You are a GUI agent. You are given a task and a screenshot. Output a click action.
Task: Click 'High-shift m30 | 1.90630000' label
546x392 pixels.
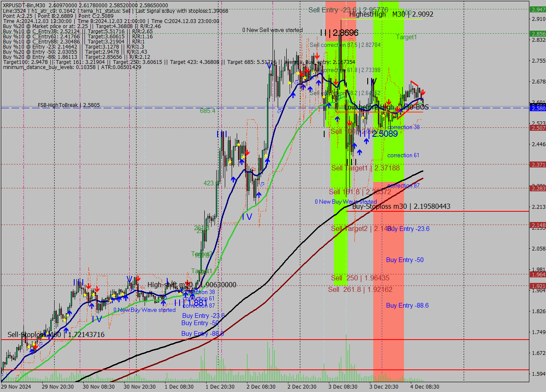192,285
